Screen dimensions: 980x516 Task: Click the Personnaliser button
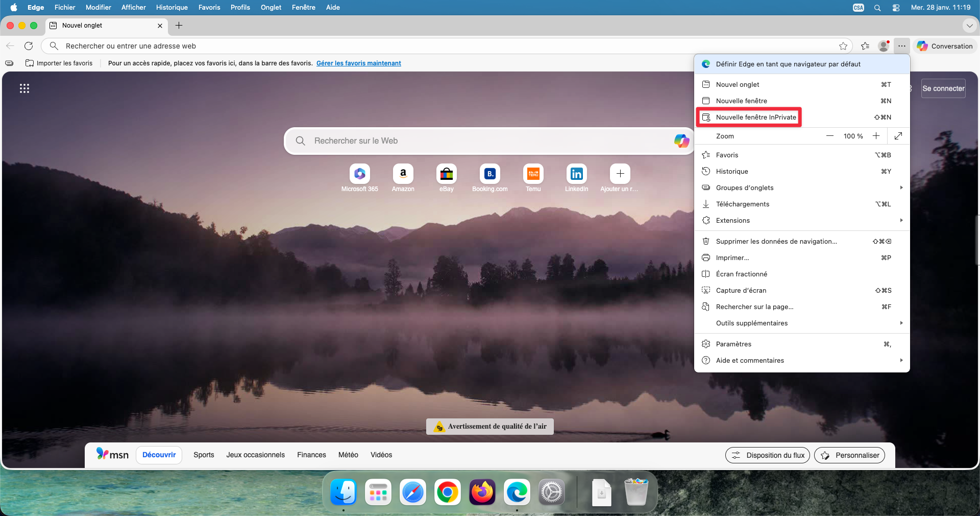pyautogui.click(x=850, y=455)
